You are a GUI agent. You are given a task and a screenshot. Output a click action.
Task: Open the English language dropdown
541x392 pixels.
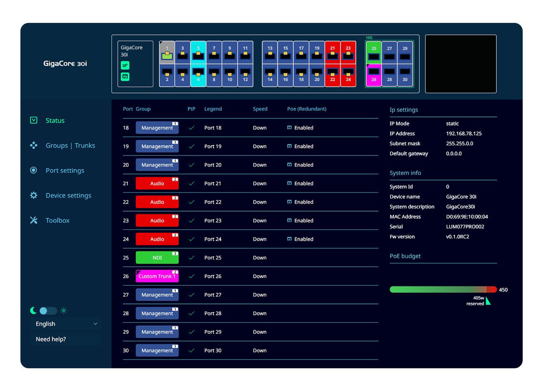(66, 324)
